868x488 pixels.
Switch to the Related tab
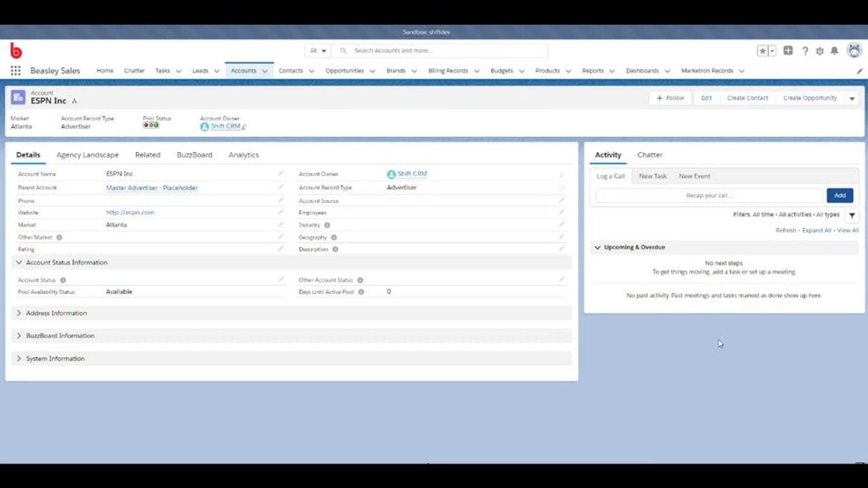coord(147,155)
